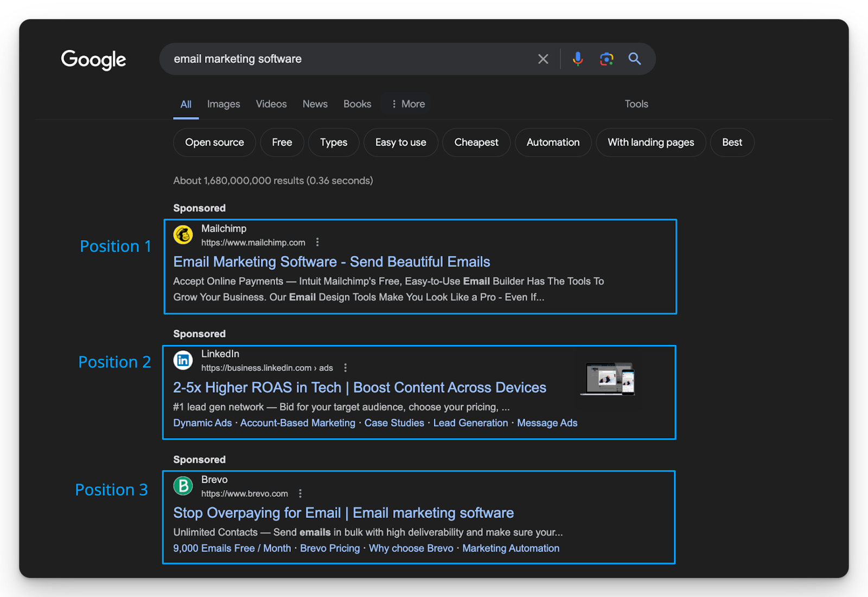Open the Case Studies sitelink
Image resolution: width=868 pixels, height=597 pixels.
pyautogui.click(x=394, y=423)
